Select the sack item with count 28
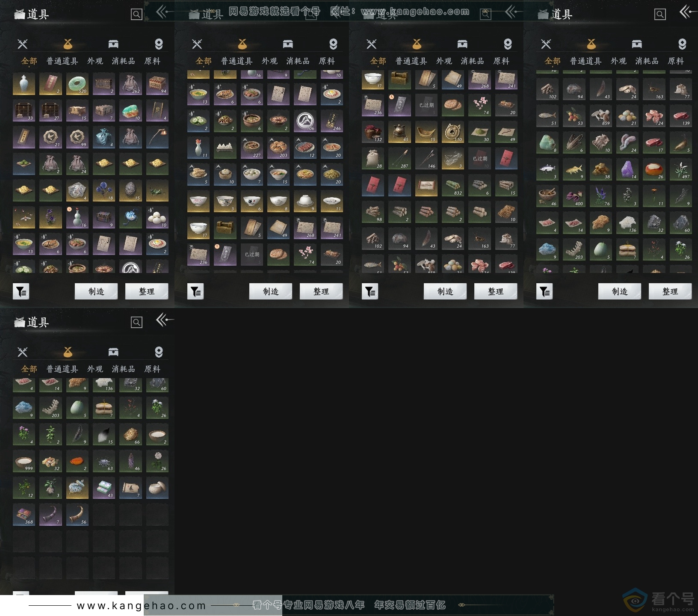698x616 pixels. click(373, 159)
